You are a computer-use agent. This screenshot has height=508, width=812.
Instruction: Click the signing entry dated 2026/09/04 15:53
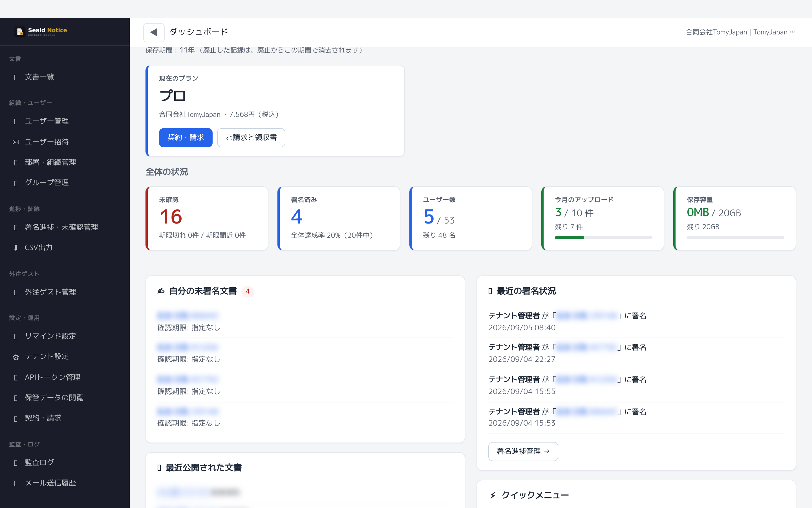tap(636, 418)
